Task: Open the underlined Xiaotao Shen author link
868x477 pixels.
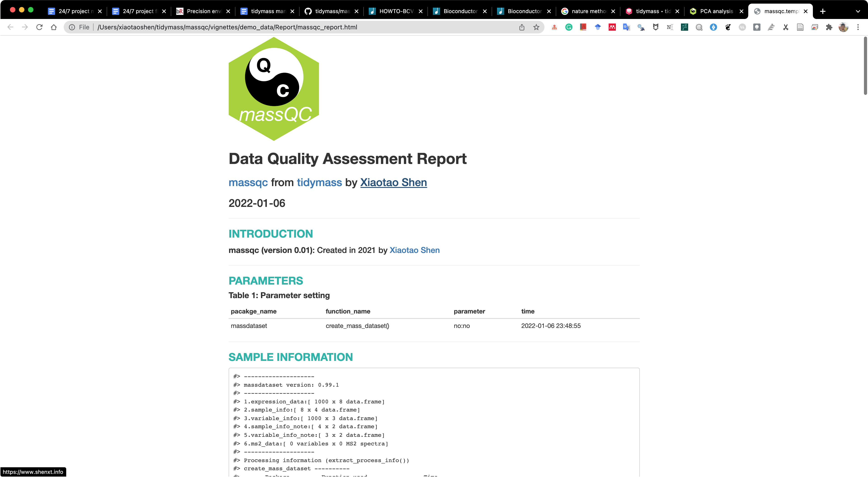Action: pos(393,182)
